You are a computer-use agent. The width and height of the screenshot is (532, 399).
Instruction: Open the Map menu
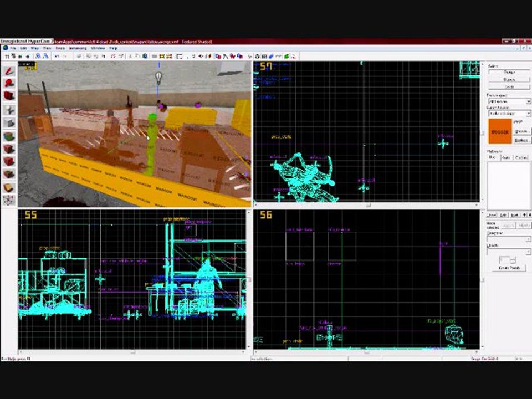click(34, 48)
